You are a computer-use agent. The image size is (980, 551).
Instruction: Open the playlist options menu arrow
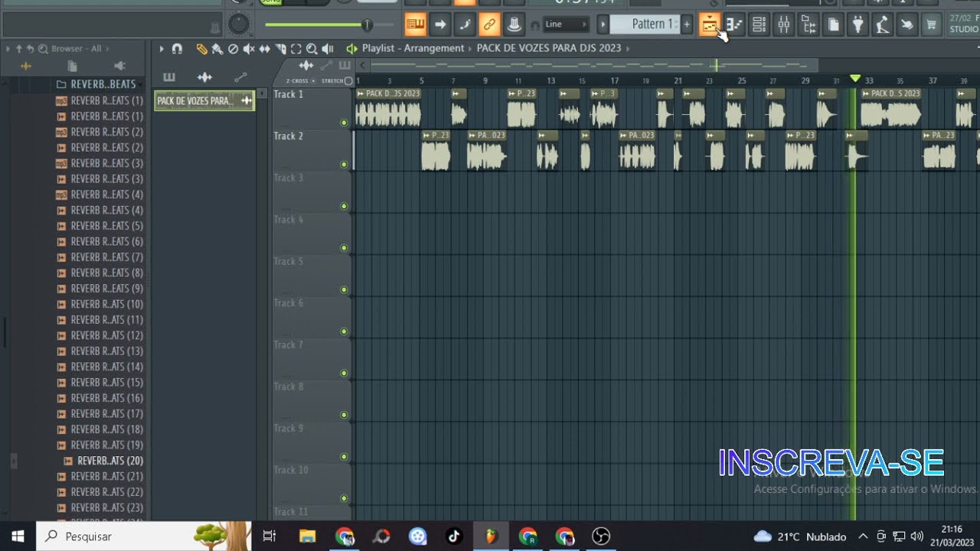tap(162, 48)
